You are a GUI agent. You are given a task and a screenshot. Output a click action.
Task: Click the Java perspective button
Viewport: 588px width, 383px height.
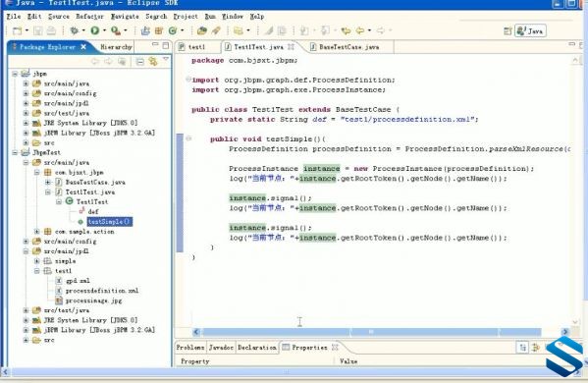531,31
